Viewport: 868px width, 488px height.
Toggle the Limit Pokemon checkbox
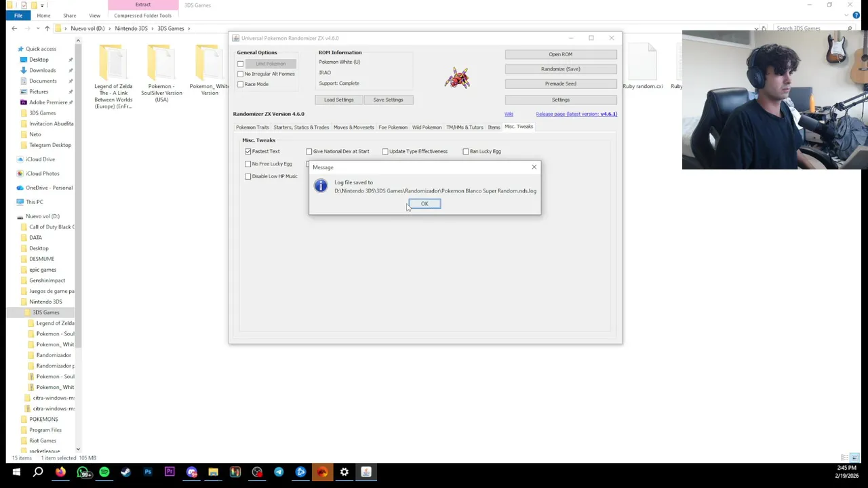[241, 64]
